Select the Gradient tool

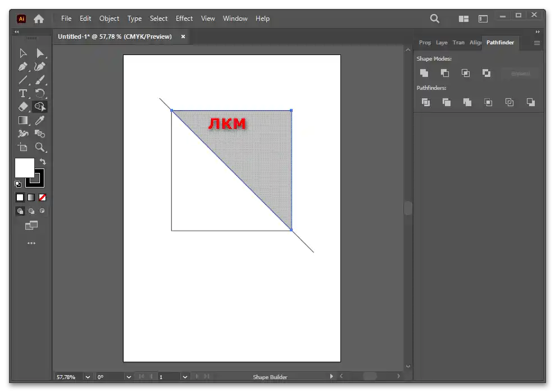click(x=23, y=120)
